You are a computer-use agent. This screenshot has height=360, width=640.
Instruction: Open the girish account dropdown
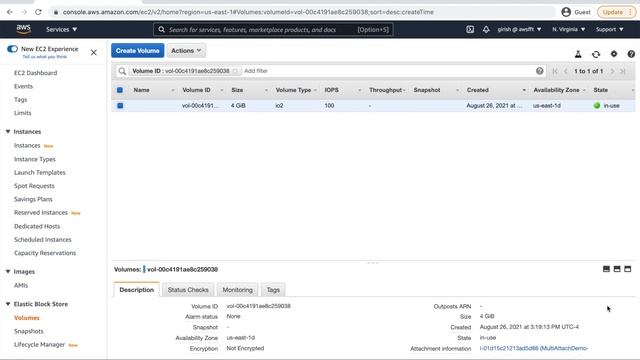[x=519, y=29]
